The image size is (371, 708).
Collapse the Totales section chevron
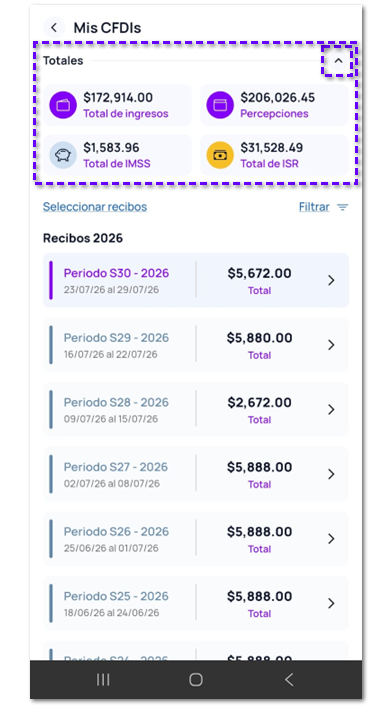[339, 61]
